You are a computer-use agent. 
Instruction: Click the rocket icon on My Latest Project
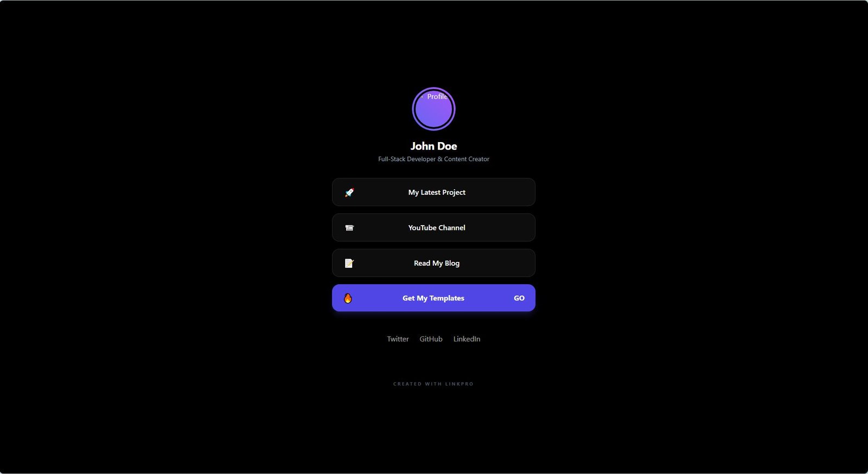pos(349,193)
